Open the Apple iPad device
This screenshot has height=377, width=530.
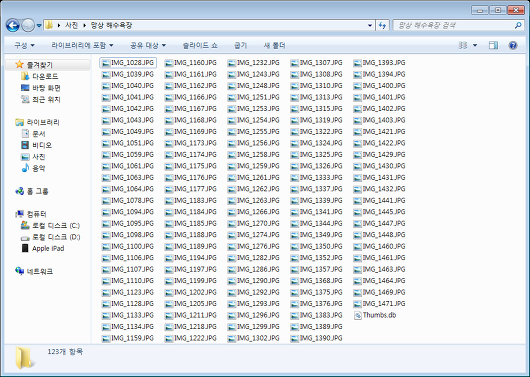48,249
